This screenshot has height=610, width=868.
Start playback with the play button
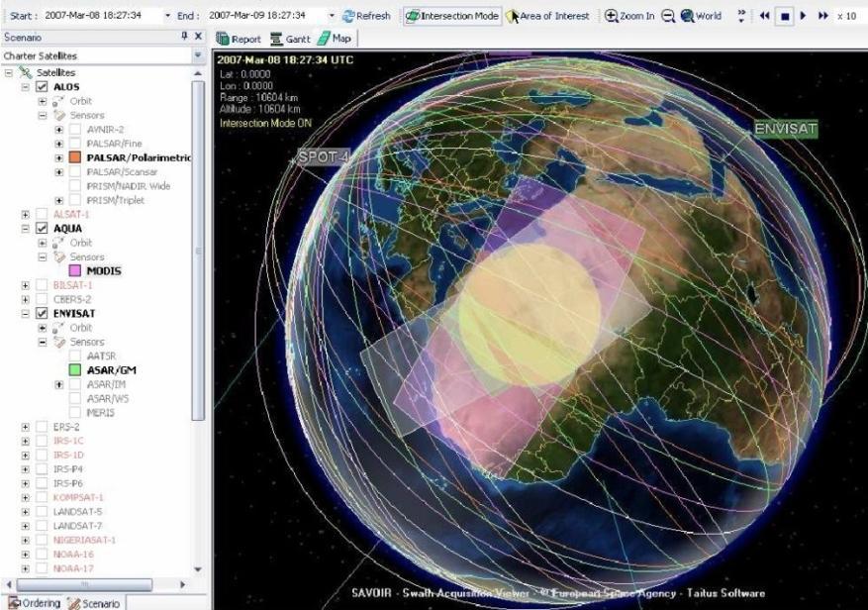click(x=804, y=16)
